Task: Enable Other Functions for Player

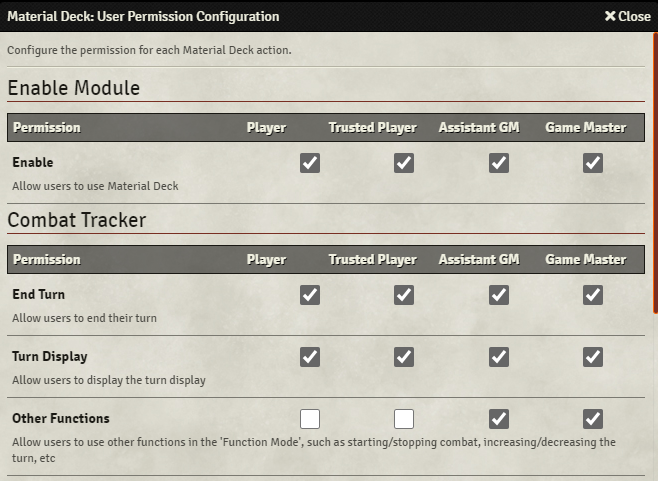Action: (x=310, y=419)
